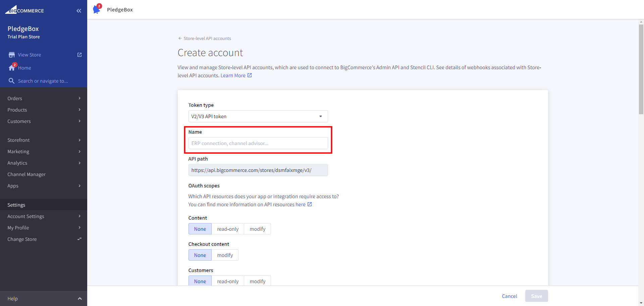Click the scrollbar up arrow
Image resolution: width=644 pixels, height=306 pixels.
point(641,22)
